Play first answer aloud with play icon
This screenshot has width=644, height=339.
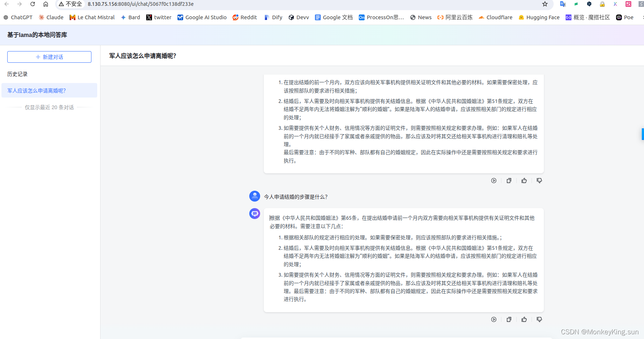[494, 181]
